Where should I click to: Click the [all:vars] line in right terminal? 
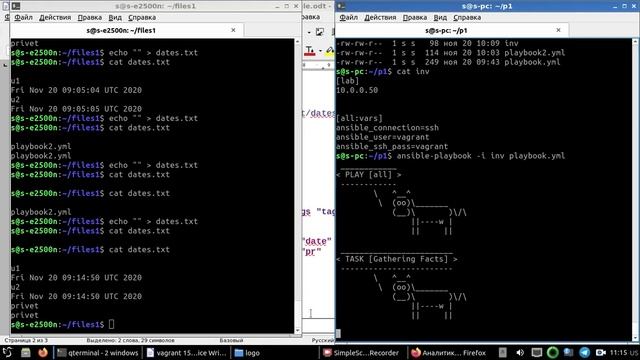pyautogui.click(x=359, y=118)
